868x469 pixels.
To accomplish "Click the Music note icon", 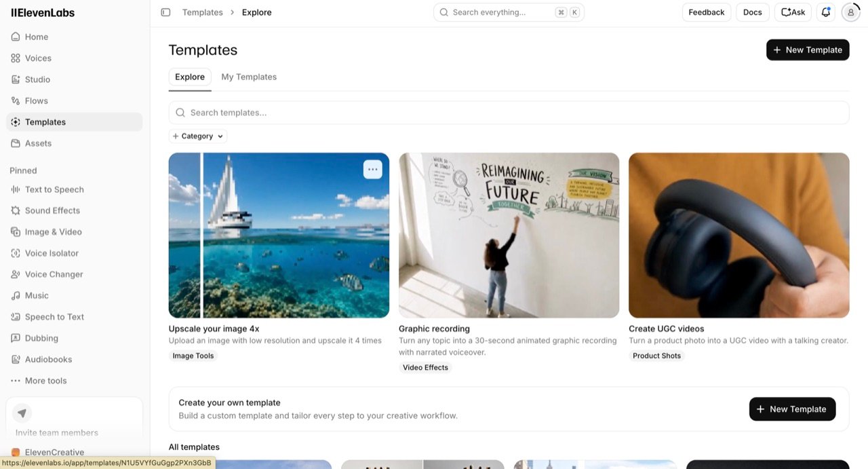I will [16, 295].
